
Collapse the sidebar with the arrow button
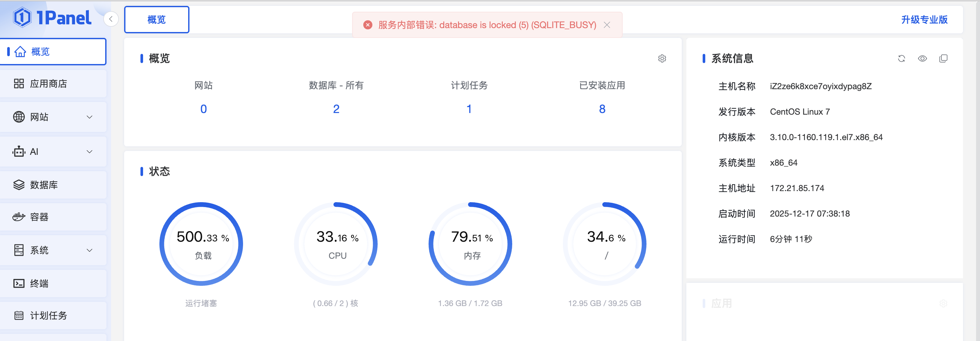click(x=111, y=19)
